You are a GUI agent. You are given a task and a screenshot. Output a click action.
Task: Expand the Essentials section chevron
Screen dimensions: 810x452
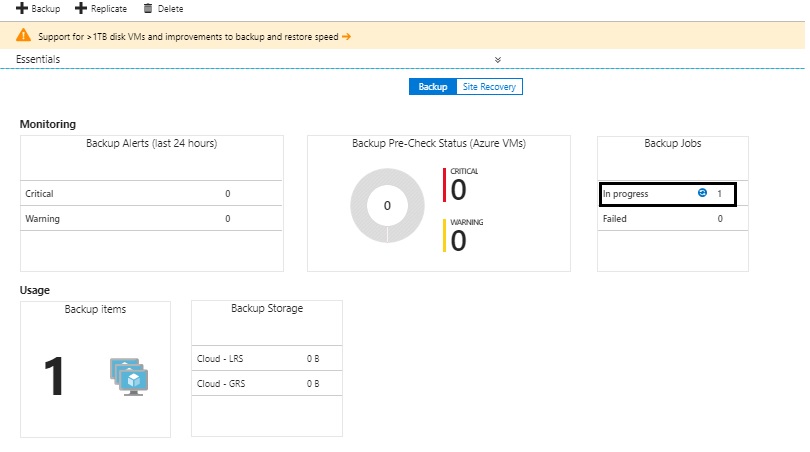(x=497, y=60)
